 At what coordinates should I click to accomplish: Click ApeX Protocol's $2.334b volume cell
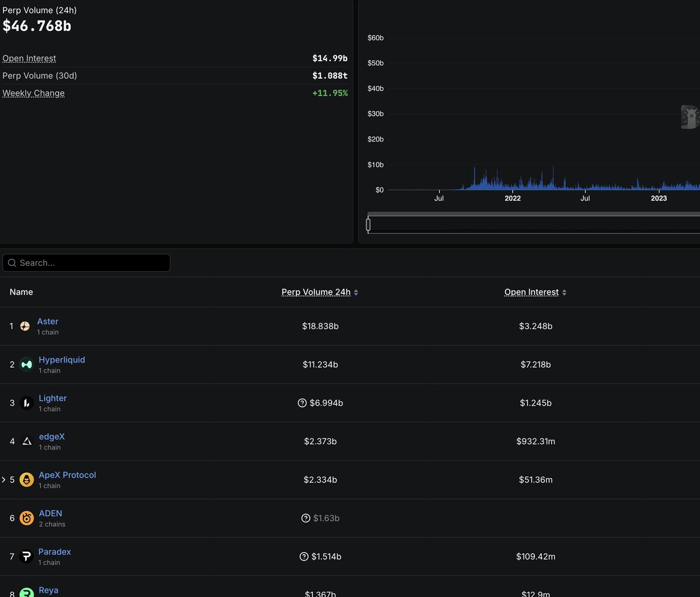click(x=320, y=480)
